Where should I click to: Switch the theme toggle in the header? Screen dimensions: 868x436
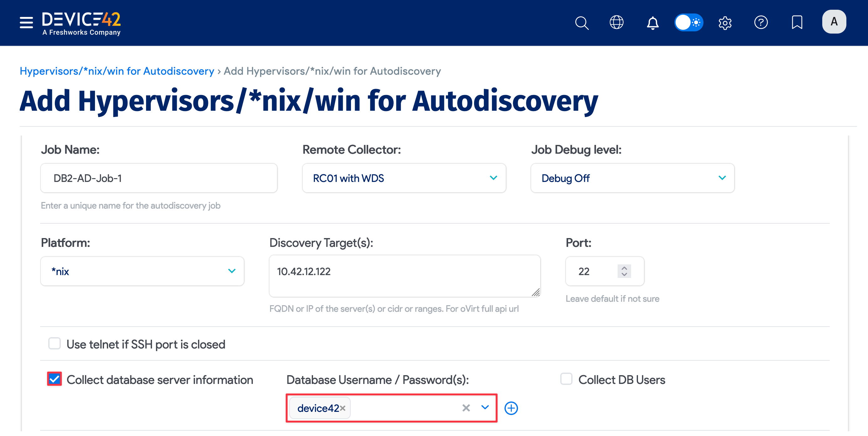pyautogui.click(x=689, y=22)
